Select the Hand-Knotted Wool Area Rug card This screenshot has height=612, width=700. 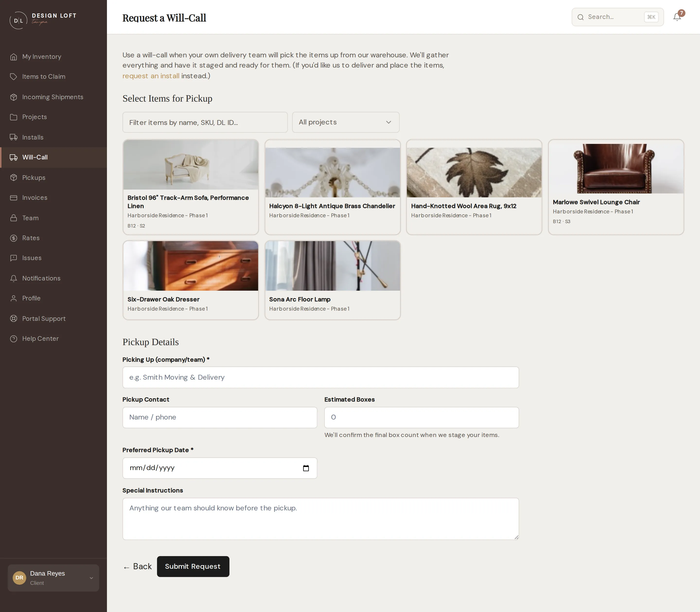[474, 187]
